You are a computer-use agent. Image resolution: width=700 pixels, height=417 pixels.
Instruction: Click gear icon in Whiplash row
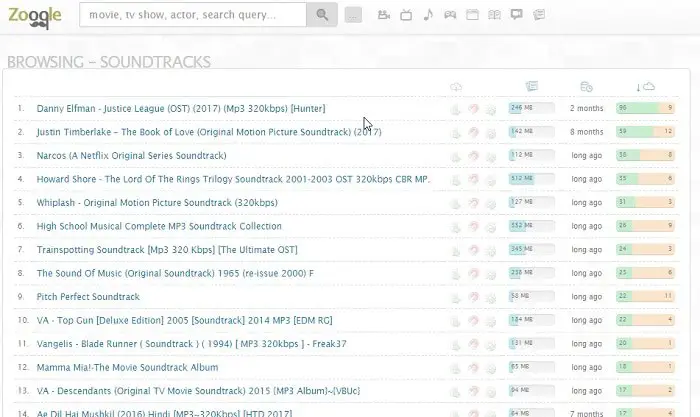pos(491,203)
